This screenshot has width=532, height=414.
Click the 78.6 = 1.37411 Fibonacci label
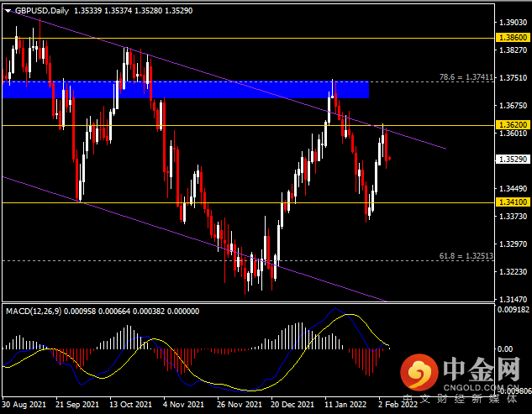[466, 77]
